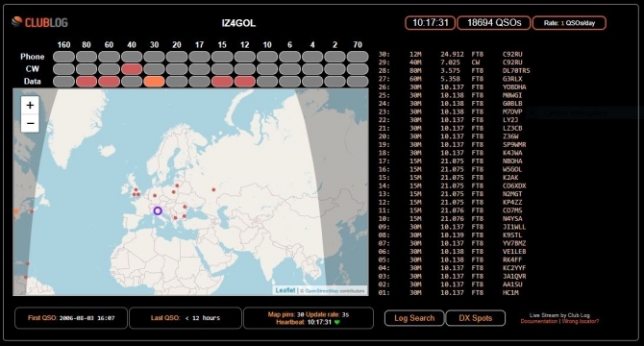644x346 pixels.
Task: Select the Phone 160 band indicator
Action: [63, 57]
